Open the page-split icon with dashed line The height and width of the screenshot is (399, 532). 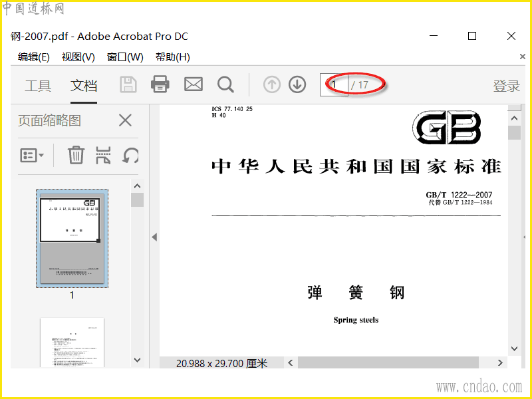103,156
